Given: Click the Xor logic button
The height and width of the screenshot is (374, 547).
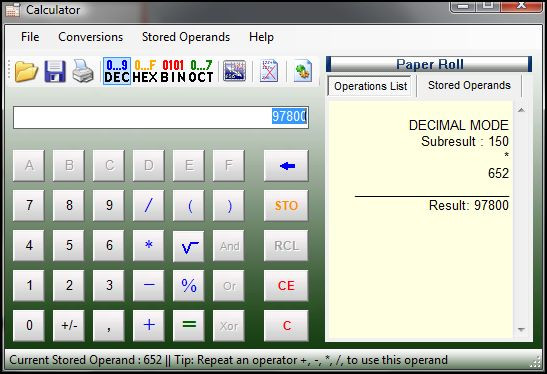Looking at the screenshot, I should click(x=228, y=326).
